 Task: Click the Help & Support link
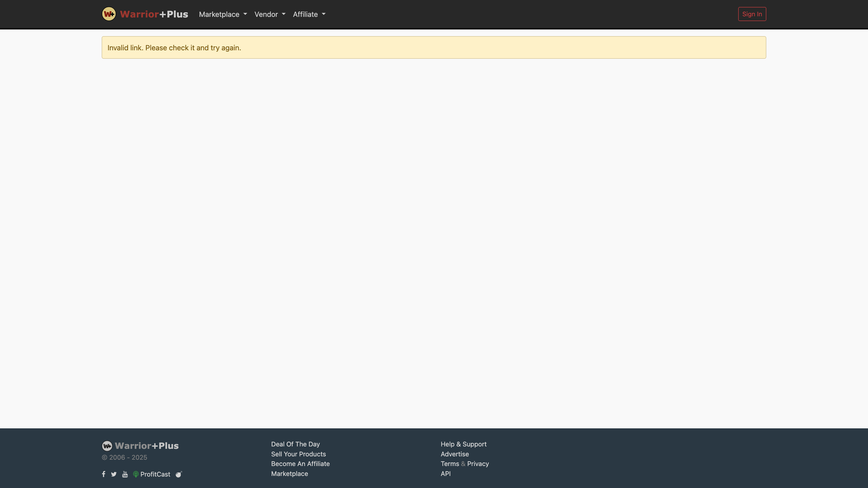point(463,444)
